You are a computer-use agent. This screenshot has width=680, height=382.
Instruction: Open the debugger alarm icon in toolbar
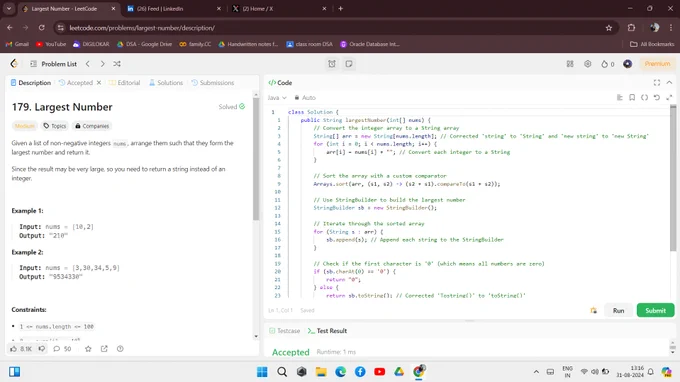click(x=332, y=64)
